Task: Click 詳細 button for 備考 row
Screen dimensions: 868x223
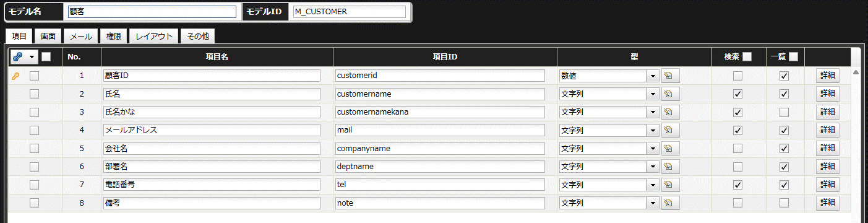Action: [x=827, y=203]
